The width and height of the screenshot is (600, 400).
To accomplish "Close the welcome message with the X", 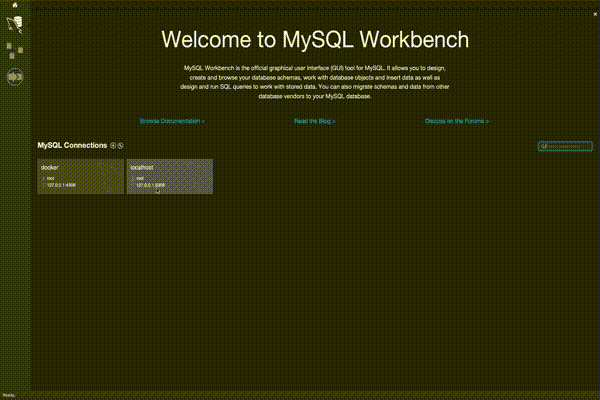I will click(595, 14).
